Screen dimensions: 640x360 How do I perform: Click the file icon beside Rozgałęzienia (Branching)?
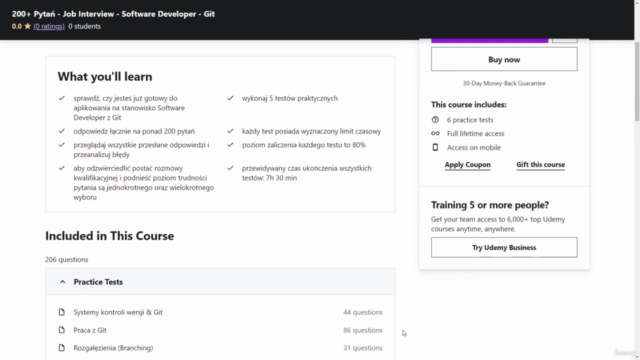point(62,348)
